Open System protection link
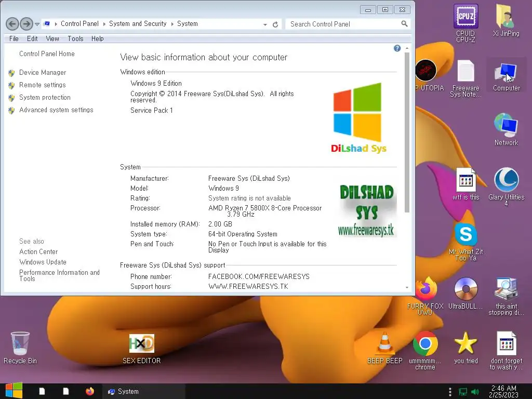This screenshot has height=399, width=532. (x=45, y=97)
